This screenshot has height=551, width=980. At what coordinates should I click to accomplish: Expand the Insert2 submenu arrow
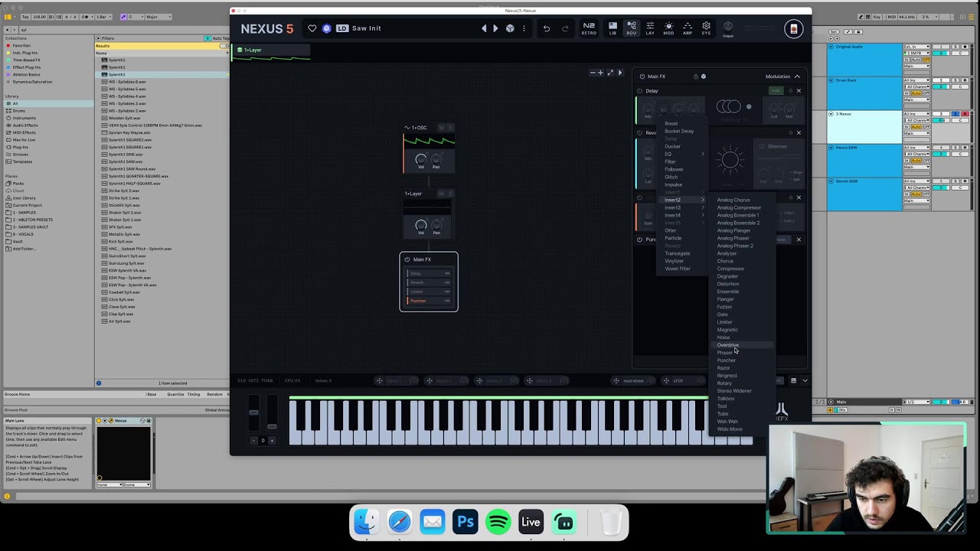click(x=703, y=200)
